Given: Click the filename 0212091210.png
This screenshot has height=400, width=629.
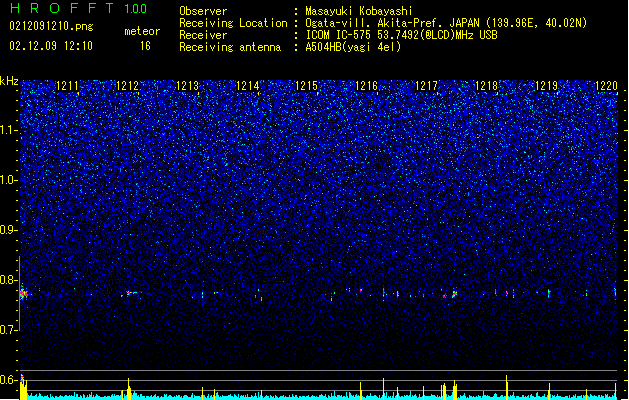Looking at the screenshot, I should [x=51, y=27].
